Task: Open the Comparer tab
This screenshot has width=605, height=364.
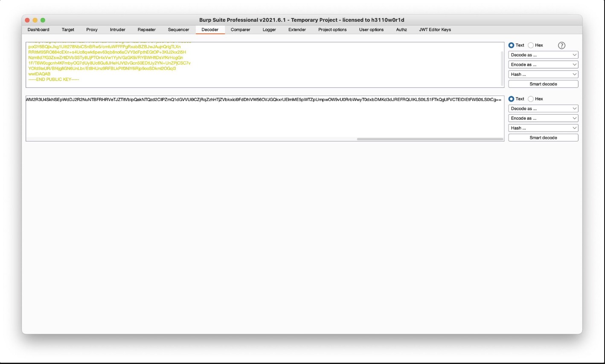Action: 241,30
